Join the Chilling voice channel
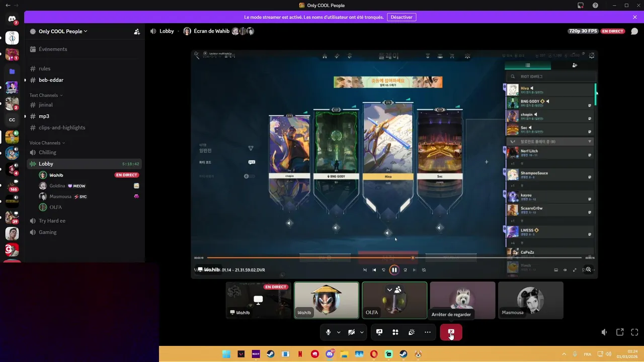 point(84,152)
